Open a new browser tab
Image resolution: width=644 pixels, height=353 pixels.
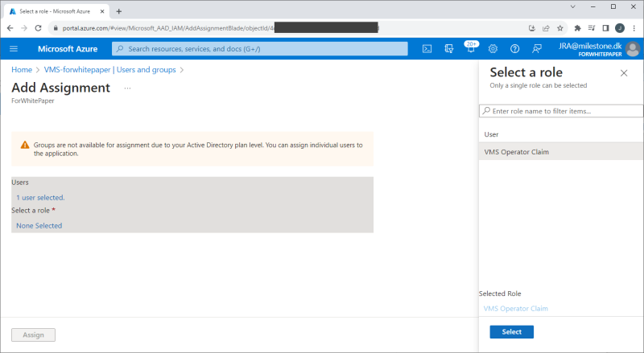119,11
